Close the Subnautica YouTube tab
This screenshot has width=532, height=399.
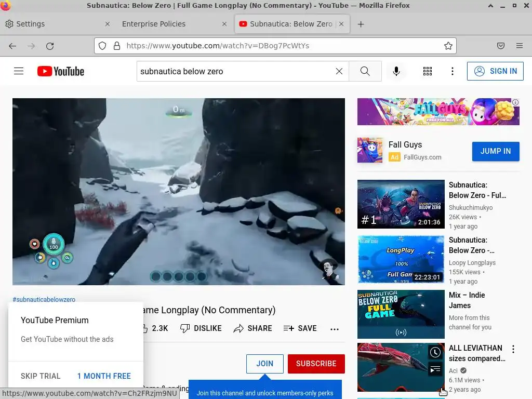(x=341, y=24)
